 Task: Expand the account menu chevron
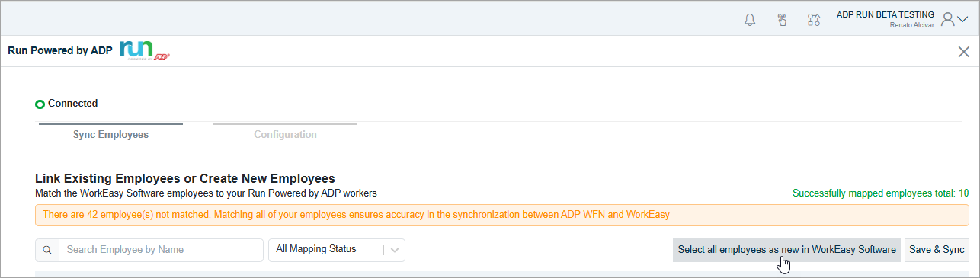click(962, 21)
